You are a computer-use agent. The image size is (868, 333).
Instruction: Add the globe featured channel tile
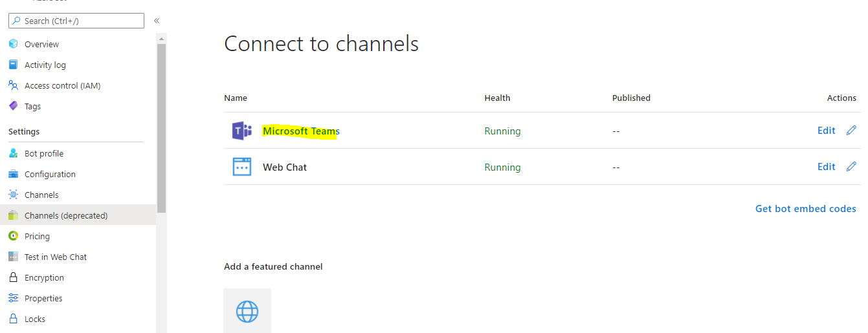pyautogui.click(x=247, y=311)
